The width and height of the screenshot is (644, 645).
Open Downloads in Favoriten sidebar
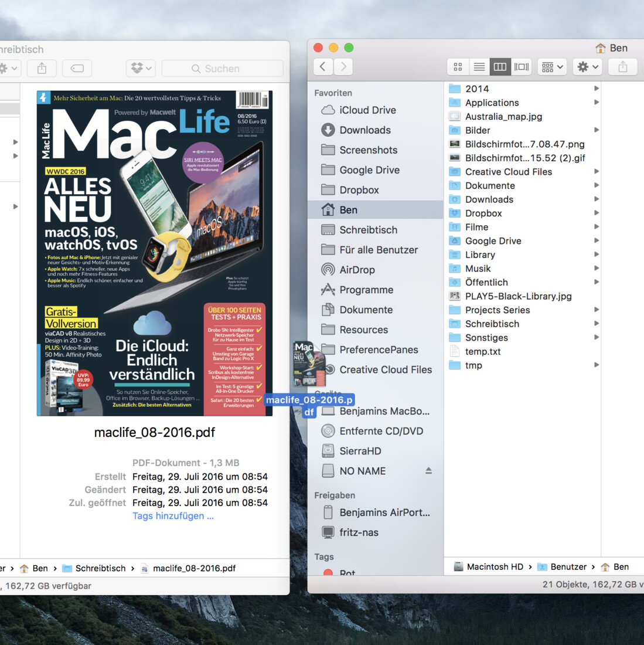pyautogui.click(x=364, y=130)
